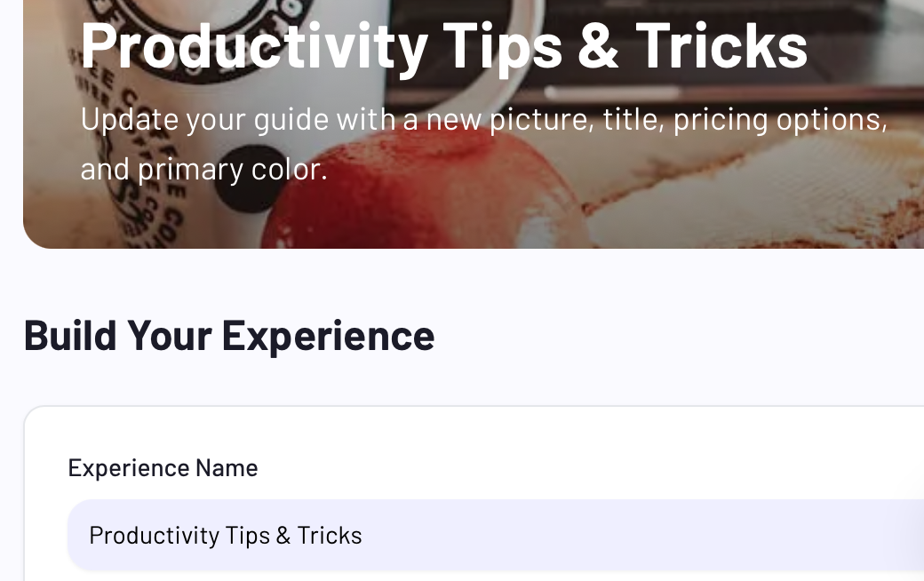Click the 'and primary color.' subtitle line
The height and width of the screenshot is (581, 924).
coord(203,169)
